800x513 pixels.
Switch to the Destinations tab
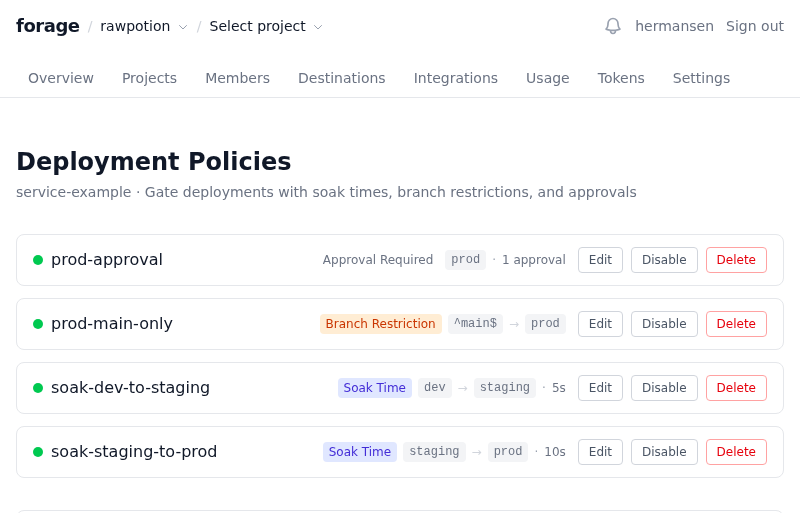(x=341, y=78)
